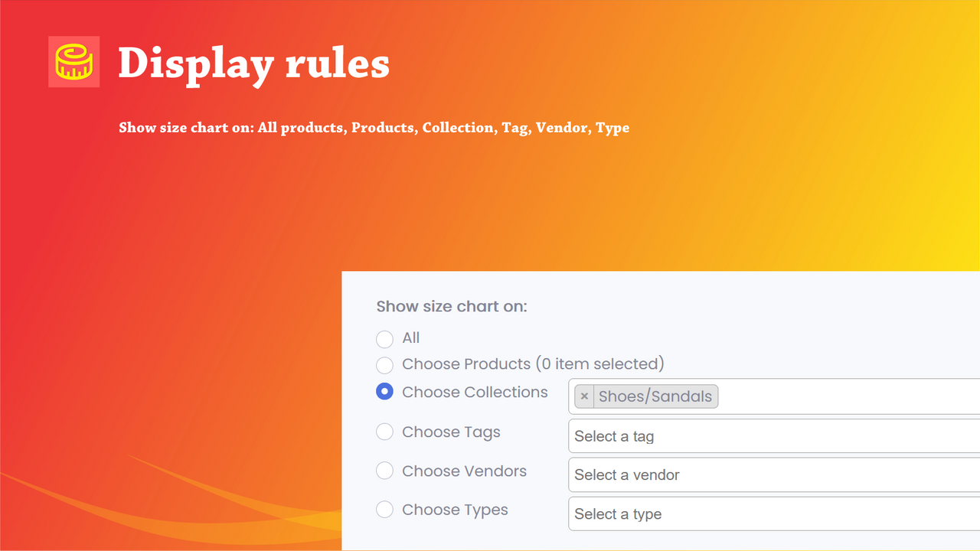
Task: Click the Choose Tags label text
Action: [451, 432]
